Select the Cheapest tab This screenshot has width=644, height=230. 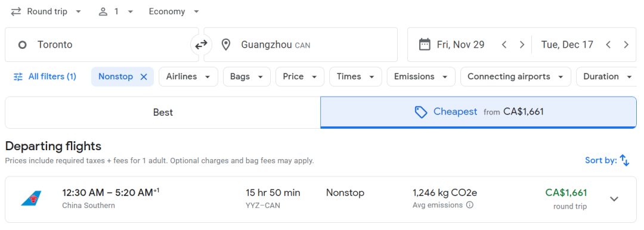[478, 112]
